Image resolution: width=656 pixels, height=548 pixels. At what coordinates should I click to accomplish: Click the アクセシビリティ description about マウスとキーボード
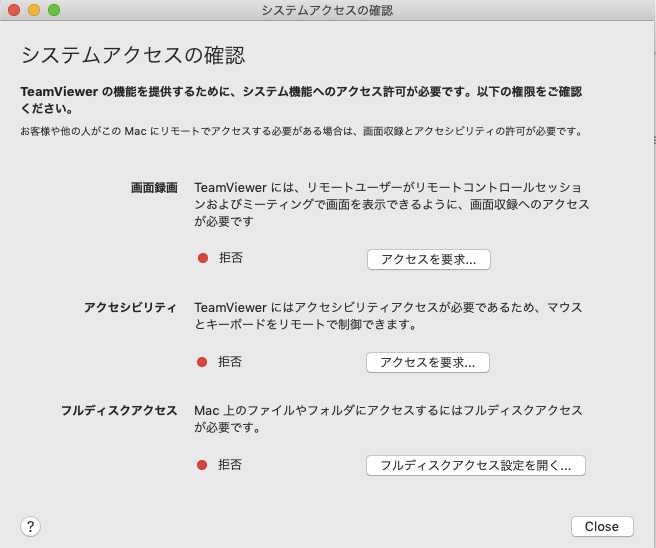pos(388,316)
